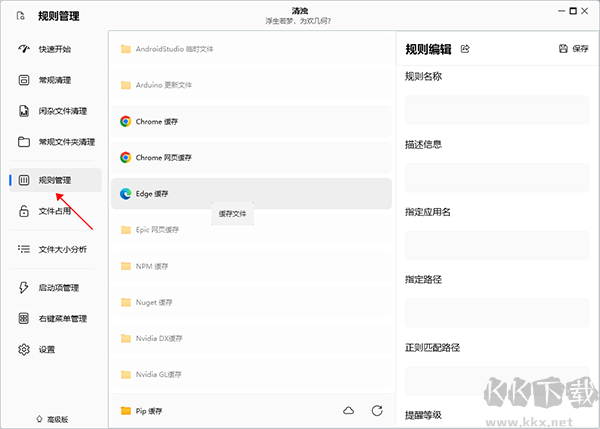Select the Nvidia DX缓存 rule

tap(251, 338)
